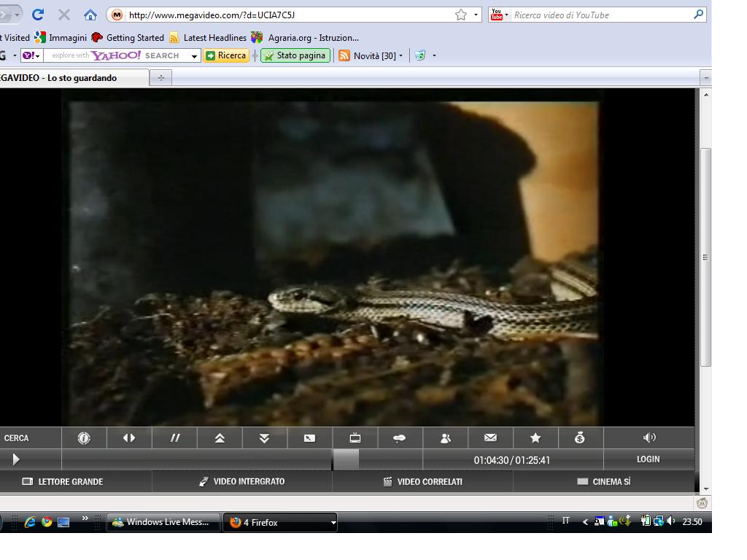Image resolution: width=747 pixels, height=560 pixels.
Task: Click the people icon in player toolbar
Action: click(x=446, y=438)
